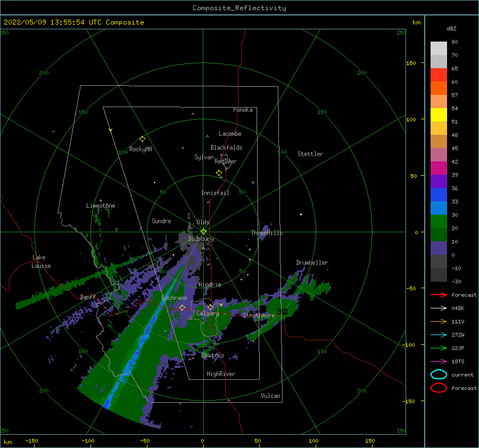Click the Strathmore label

(259, 315)
